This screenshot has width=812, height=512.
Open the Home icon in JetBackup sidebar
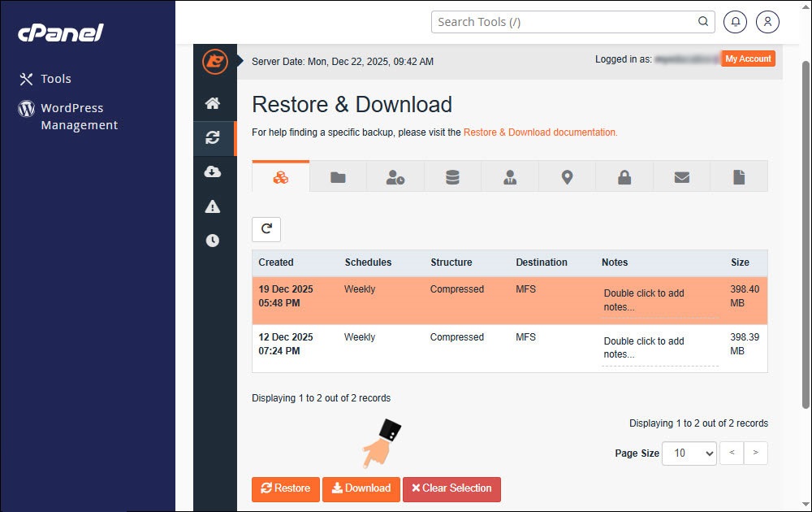213,103
